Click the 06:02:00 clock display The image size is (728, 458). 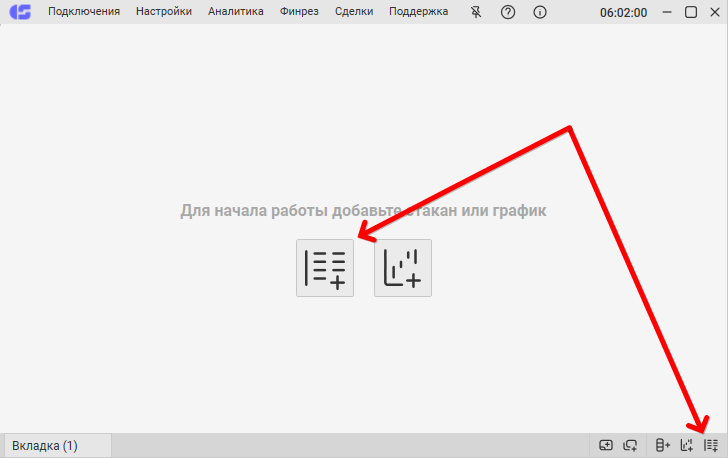tap(623, 13)
